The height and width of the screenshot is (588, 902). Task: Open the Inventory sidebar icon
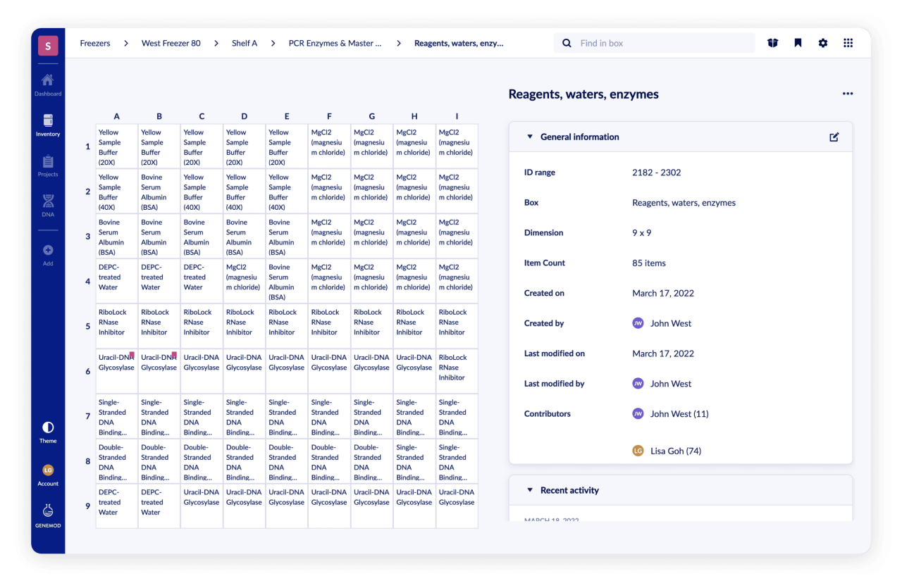48,120
